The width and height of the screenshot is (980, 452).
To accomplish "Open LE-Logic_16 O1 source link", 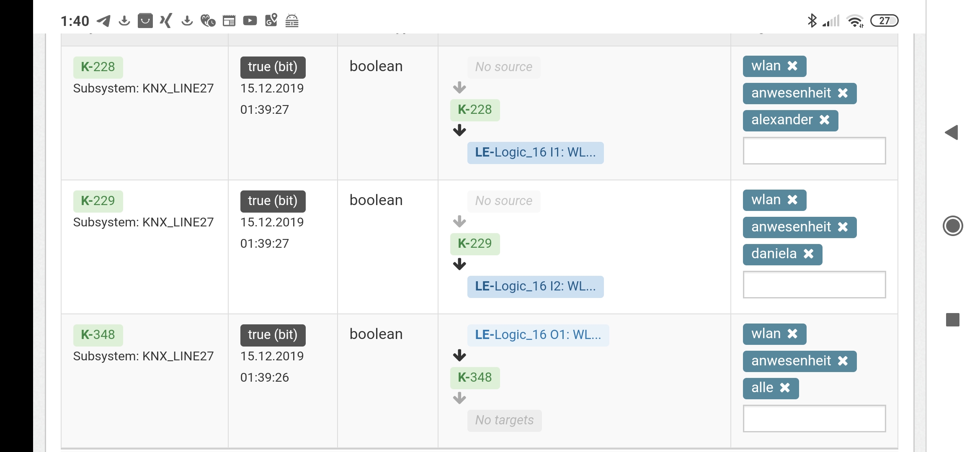I will click(x=538, y=335).
